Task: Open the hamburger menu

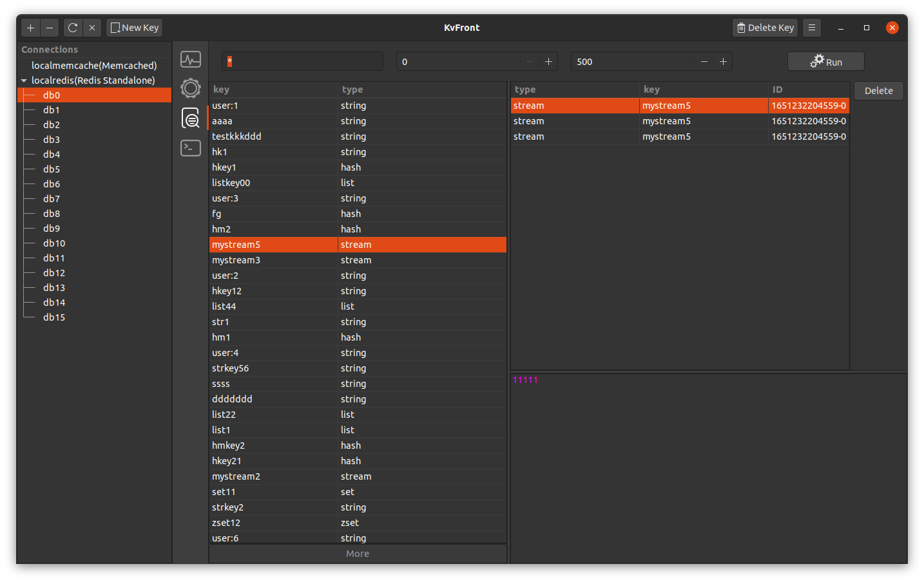Action: point(812,28)
